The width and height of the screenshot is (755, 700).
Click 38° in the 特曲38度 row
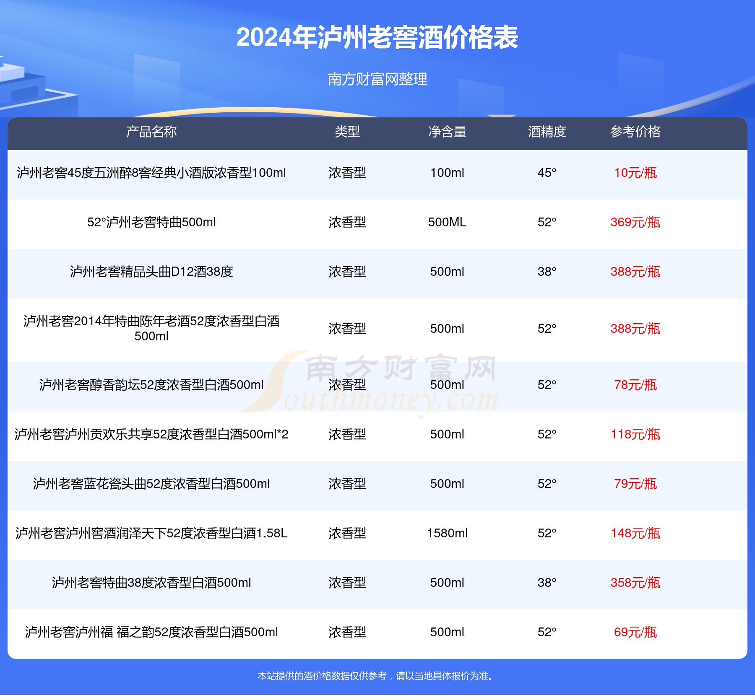547,583
